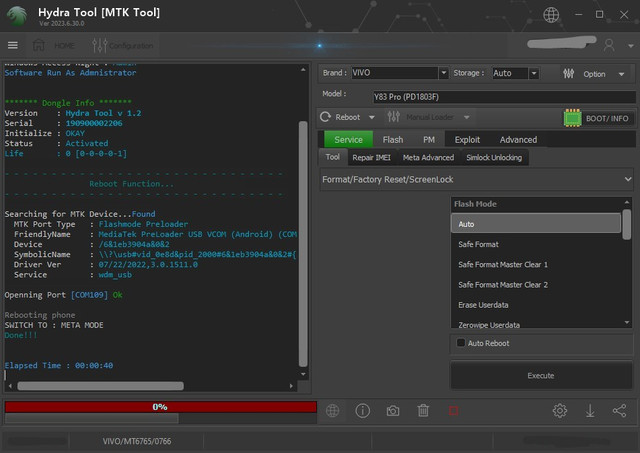The width and height of the screenshot is (640, 453).
Task: Click the green chip BOOT/INFO icon
Action: [572, 118]
